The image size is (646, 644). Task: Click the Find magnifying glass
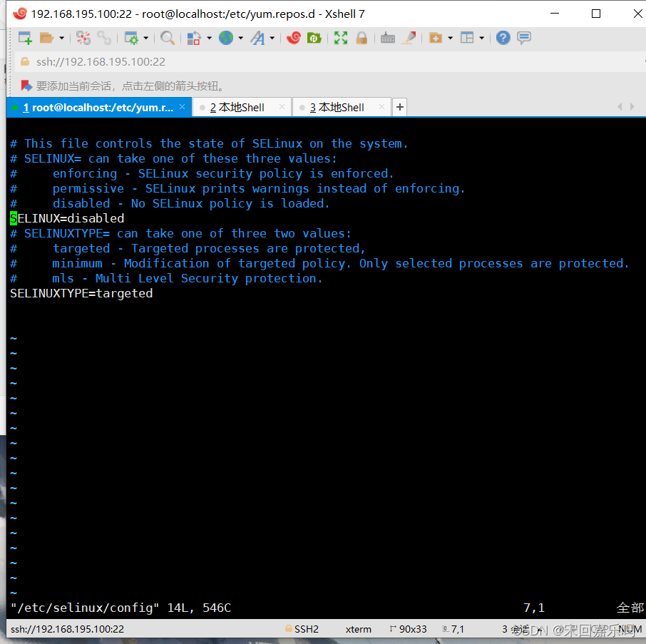click(x=168, y=37)
